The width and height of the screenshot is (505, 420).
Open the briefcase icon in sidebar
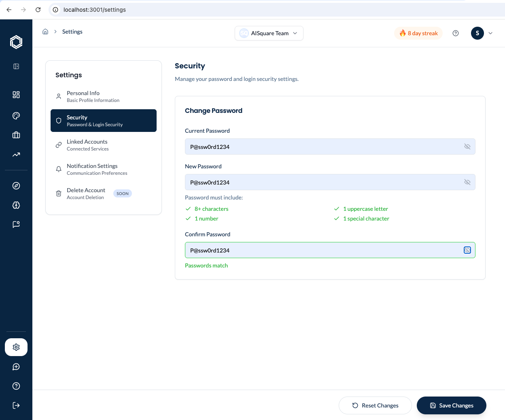pyautogui.click(x=16, y=135)
